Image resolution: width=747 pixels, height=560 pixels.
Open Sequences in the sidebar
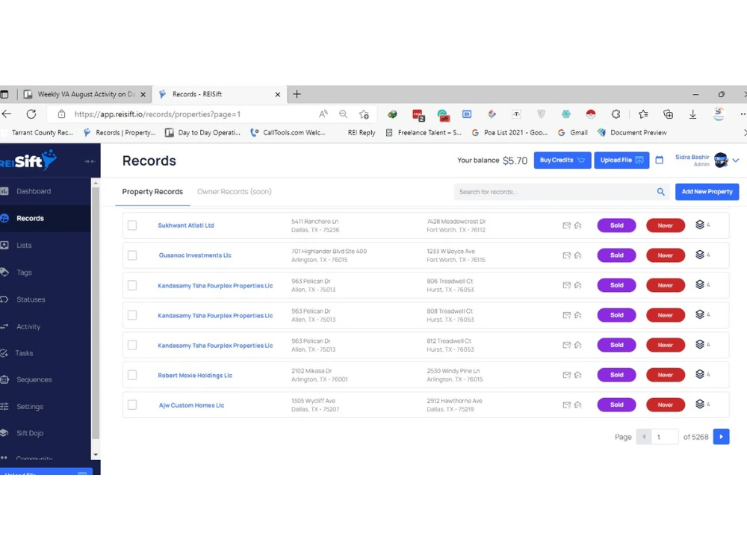[34, 379]
